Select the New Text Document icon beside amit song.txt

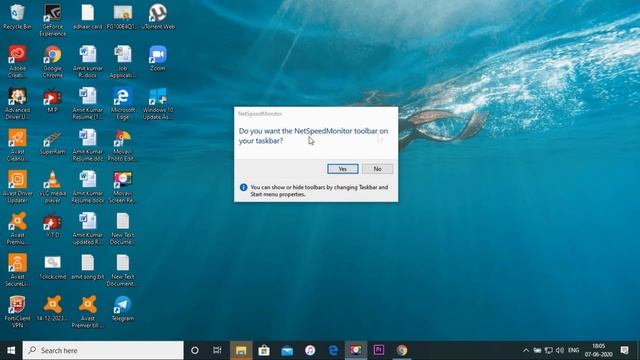pos(123,270)
